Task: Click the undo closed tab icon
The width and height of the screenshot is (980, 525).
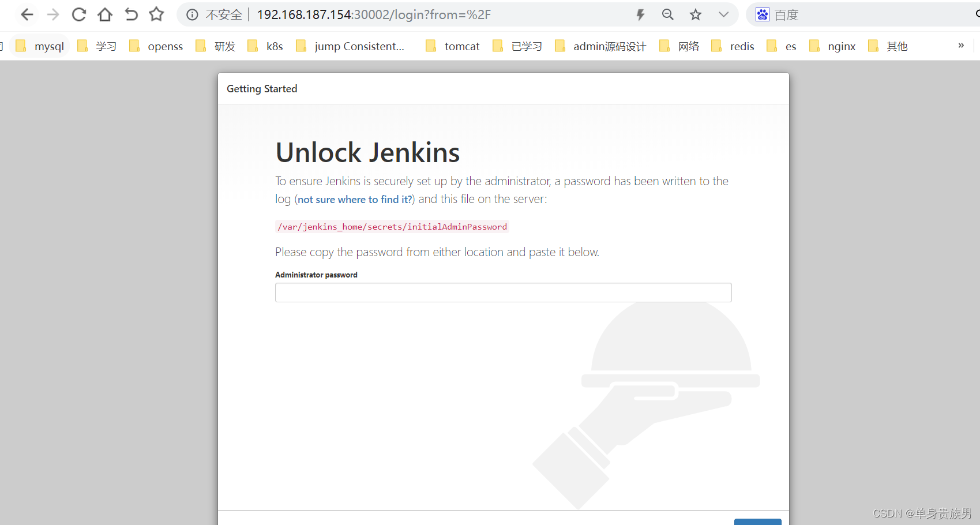Action: (131, 14)
